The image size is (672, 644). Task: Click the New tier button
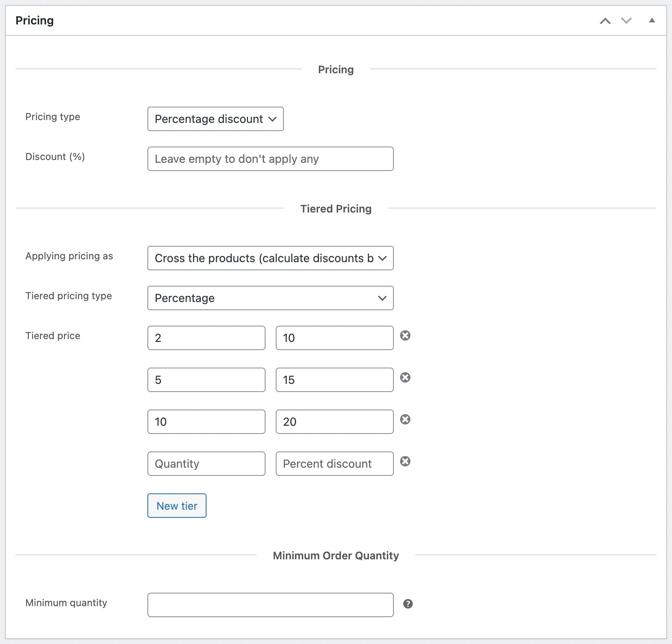coord(176,506)
